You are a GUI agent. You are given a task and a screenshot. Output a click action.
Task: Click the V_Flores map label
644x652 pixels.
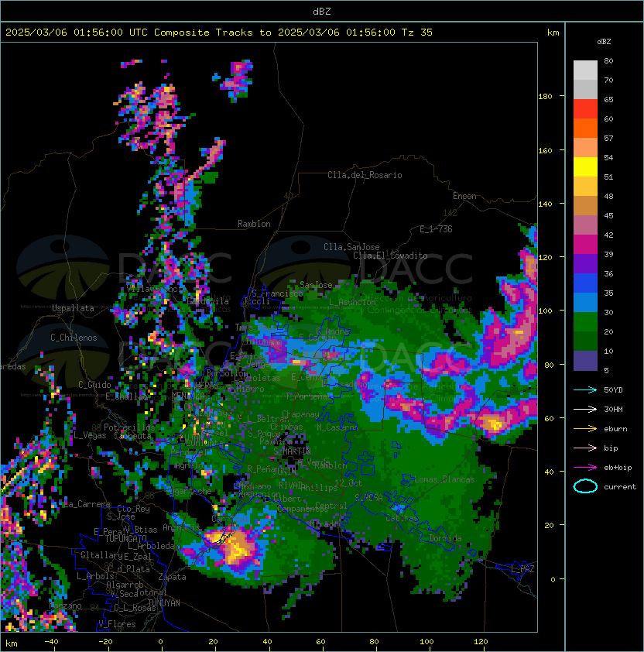click(x=117, y=624)
